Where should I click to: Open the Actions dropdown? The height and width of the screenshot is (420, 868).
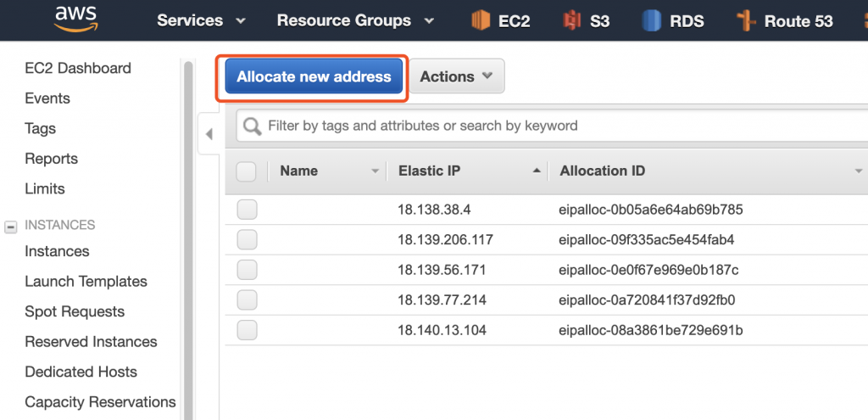[x=457, y=76]
